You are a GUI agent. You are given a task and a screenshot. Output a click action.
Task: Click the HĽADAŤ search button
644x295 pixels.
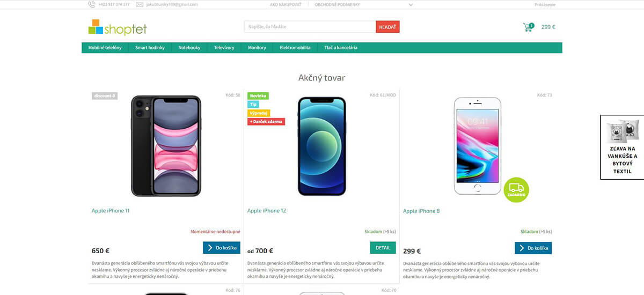click(387, 27)
